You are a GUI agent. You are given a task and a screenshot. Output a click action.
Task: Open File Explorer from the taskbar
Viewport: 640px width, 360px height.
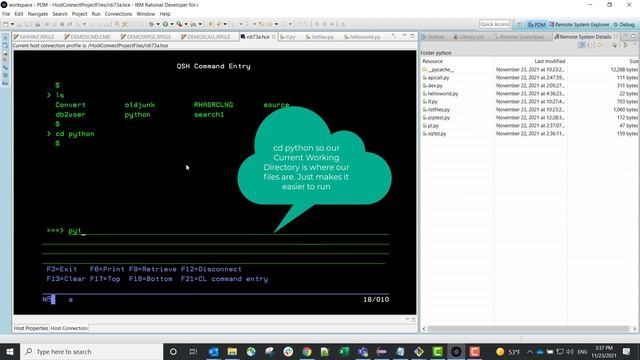coord(232,351)
